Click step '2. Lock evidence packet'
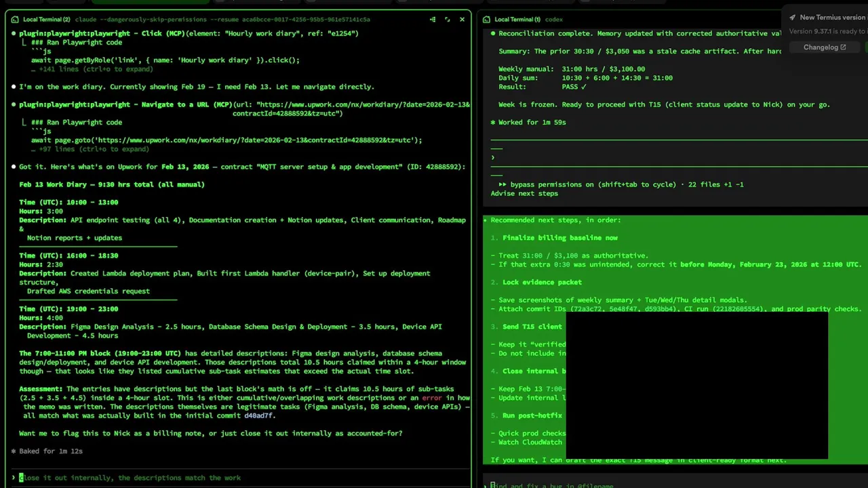This screenshot has width=868, height=488. [536, 283]
